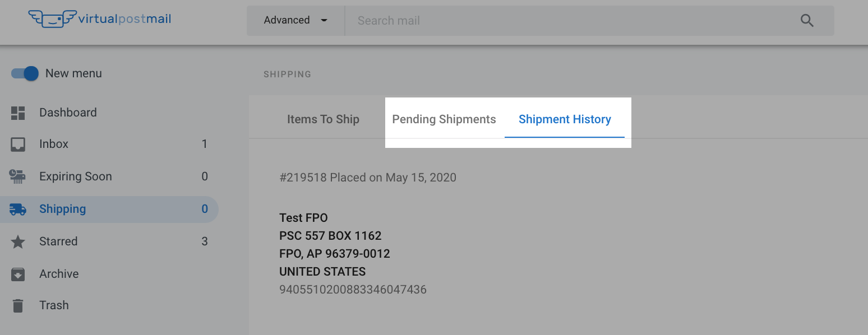Click the Expiring Soon shredder icon
Image resolution: width=868 pixels, height=335 pixels.
tap(18, 176)
